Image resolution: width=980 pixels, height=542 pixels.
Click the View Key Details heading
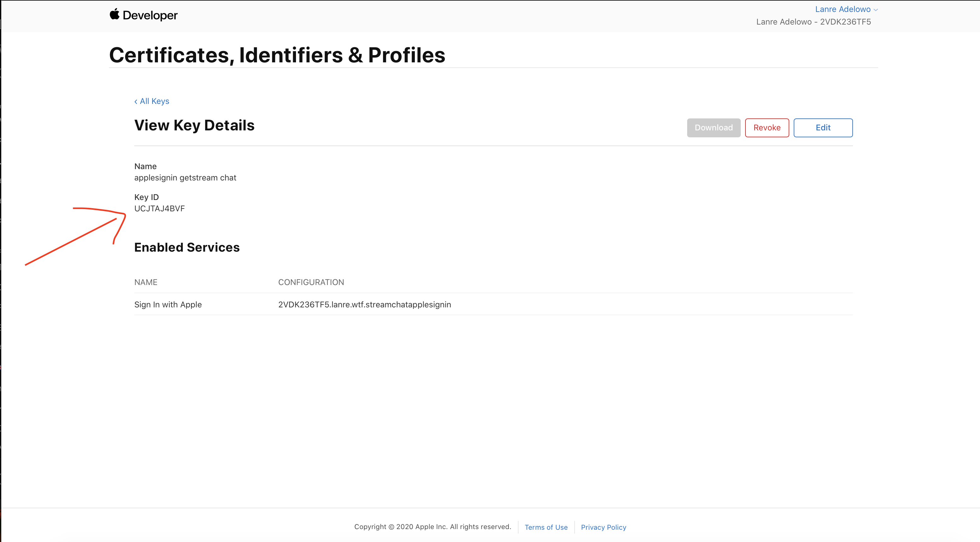point(194,125)
